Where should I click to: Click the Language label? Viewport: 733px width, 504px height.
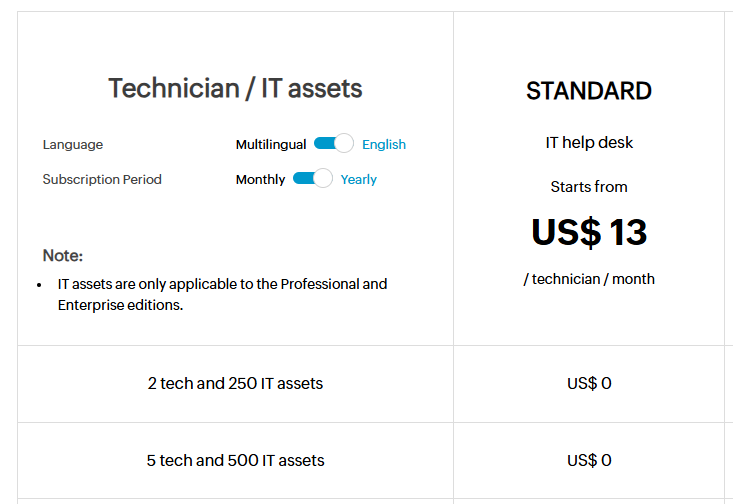(73, 144)
